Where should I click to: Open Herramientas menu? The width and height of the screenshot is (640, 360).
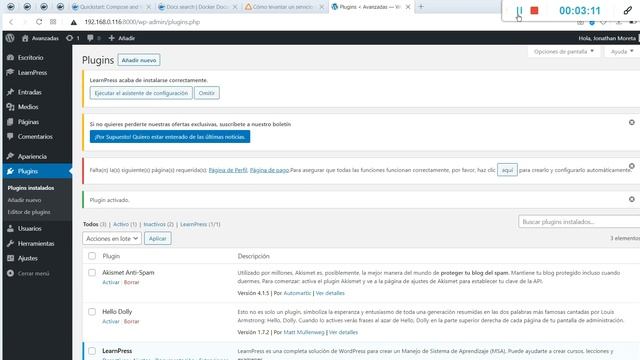click(37, 243)
